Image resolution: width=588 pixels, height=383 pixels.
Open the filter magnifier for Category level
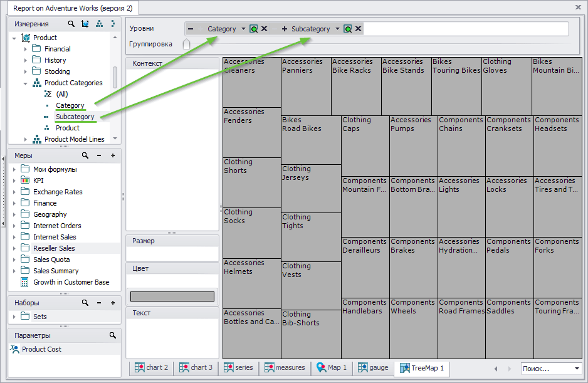coord(254,29)
